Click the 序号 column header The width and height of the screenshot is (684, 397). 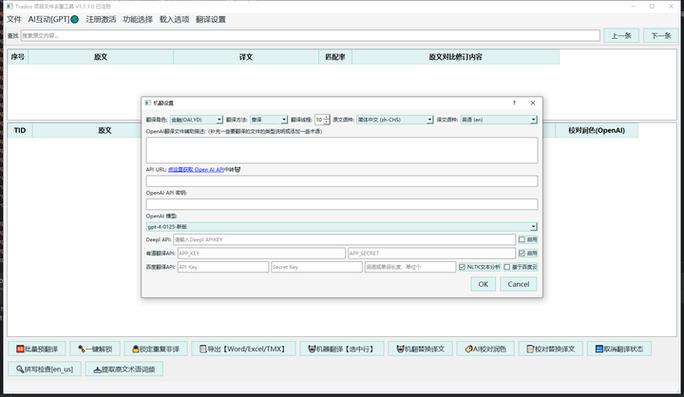[x=18, y=57]
